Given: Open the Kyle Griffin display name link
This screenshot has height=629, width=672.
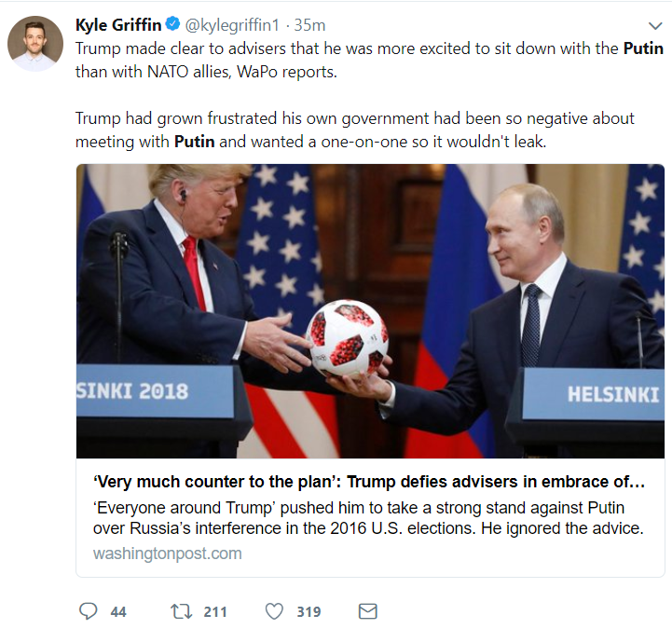Looking at the screenshot, I should [117, 25].
